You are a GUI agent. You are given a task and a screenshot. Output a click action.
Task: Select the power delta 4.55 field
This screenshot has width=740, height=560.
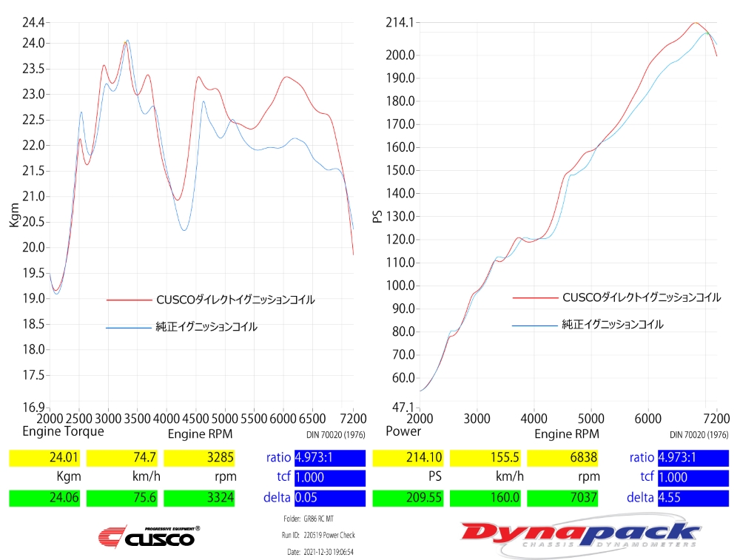[693, 498]
